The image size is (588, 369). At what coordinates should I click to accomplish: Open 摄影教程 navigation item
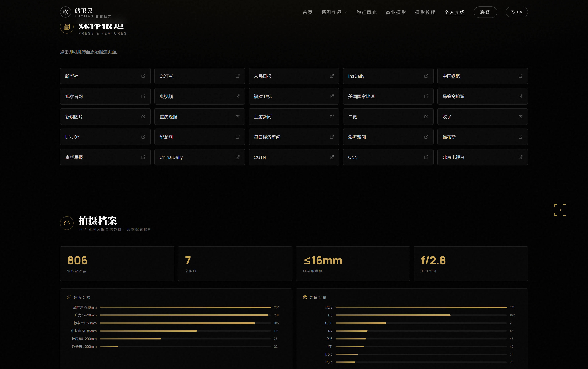425,12
